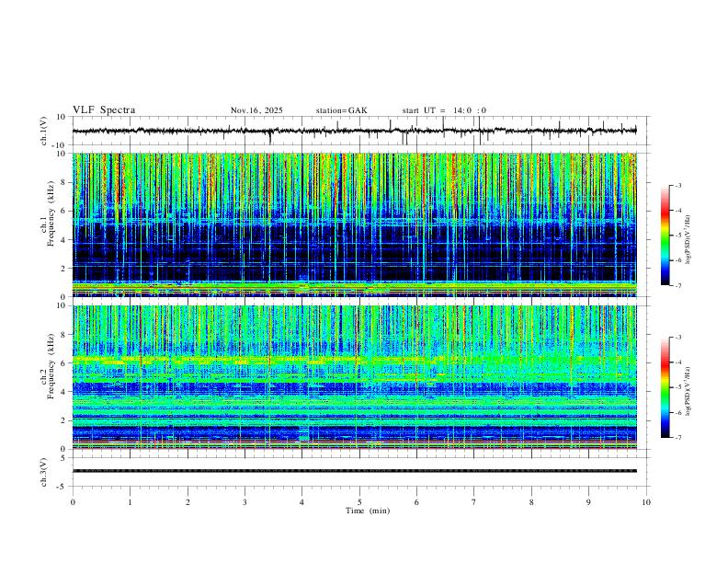Click inside the ch.2 spectrogram panel
Viewport: 728px width, 563px height.
[354, 377]
